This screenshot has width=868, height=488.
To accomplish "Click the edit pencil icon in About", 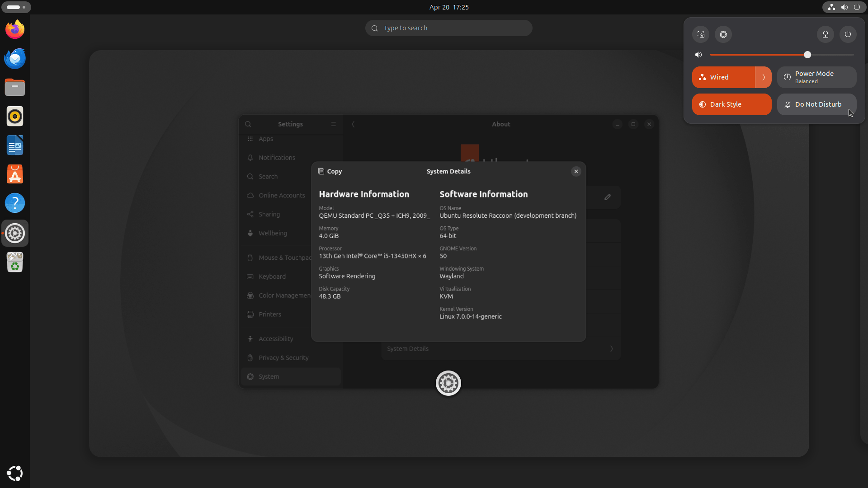I will [607, 197].
